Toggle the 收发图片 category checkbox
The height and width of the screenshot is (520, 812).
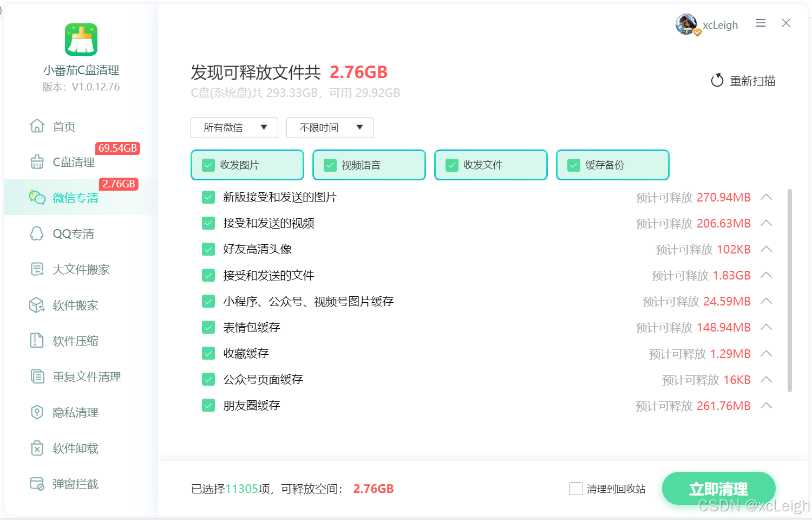208,165
